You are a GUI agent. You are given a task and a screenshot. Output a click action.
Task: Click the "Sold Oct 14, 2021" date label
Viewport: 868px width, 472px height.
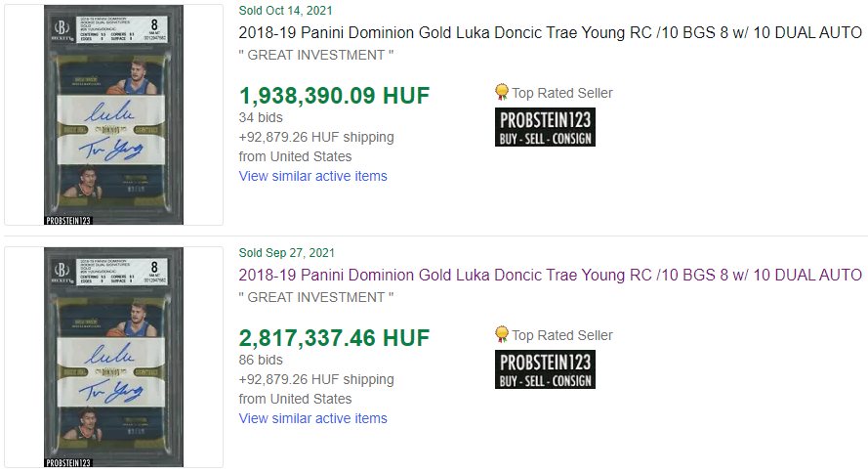point(285,10)
